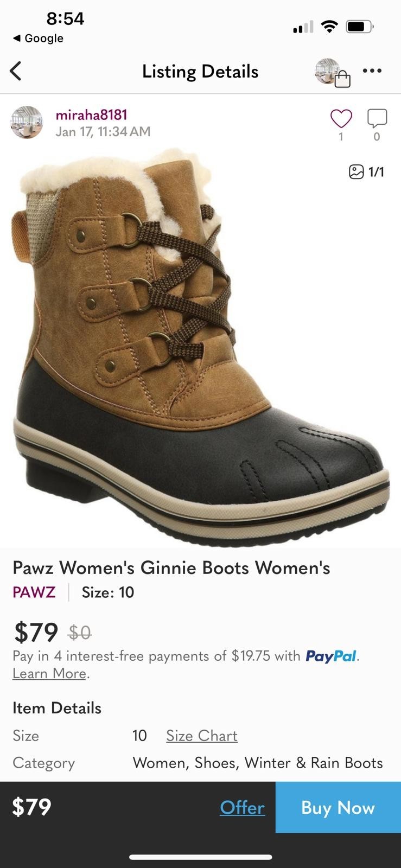401x868 pixels.
Task: Open seller profile miraha8181
Action: pos(91,114)
